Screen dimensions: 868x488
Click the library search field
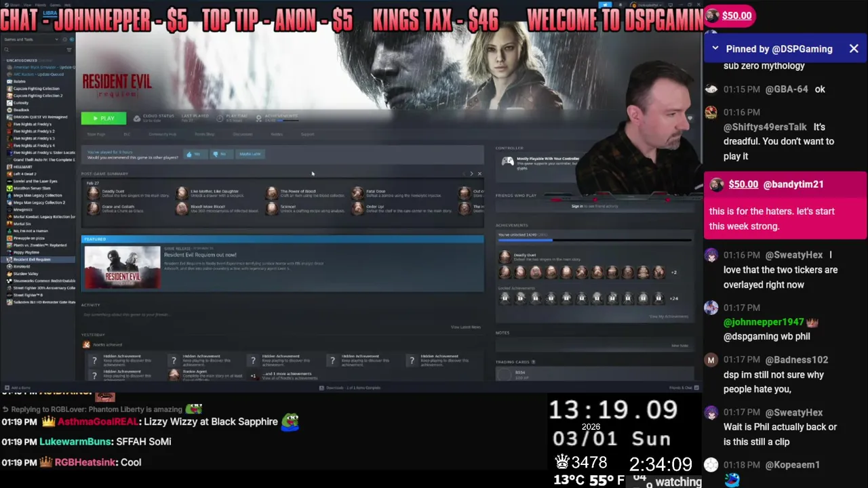click(x=34, y=49)
